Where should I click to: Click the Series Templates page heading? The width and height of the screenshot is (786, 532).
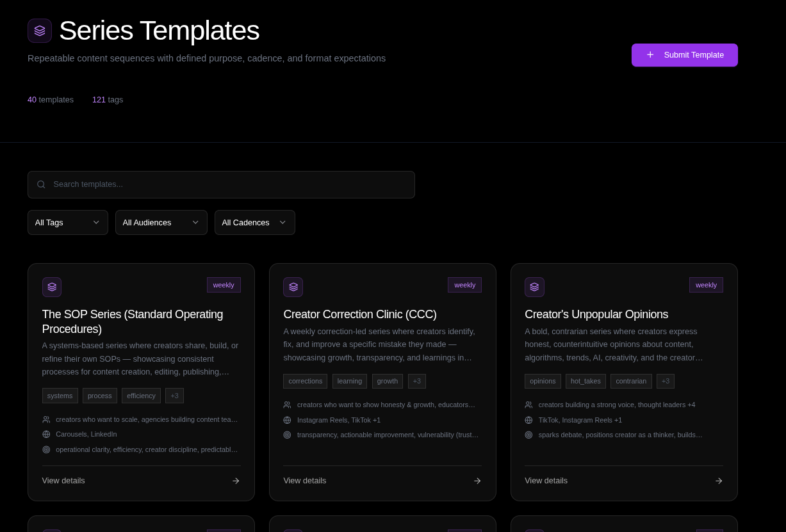coord(159,31)
